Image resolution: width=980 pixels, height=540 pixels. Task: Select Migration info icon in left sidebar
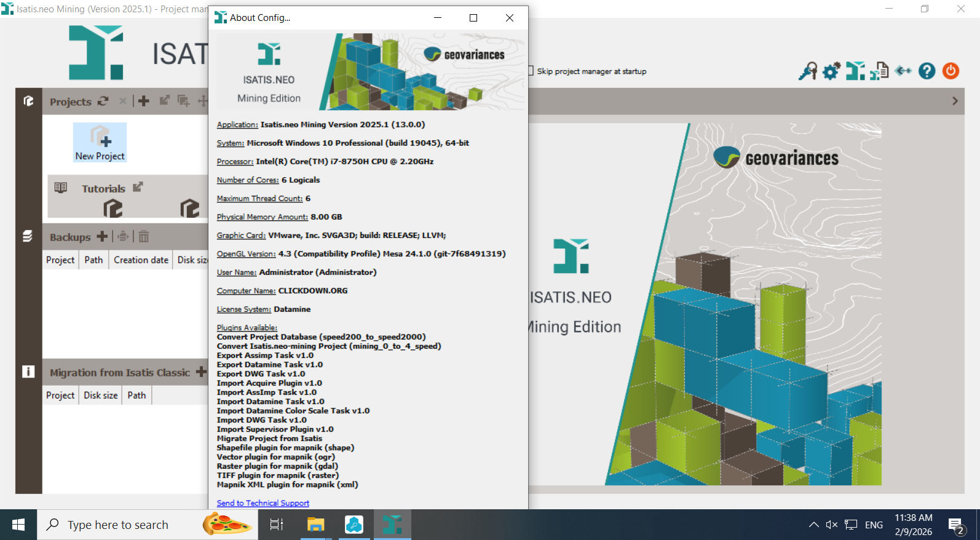(x=28, y=371)
